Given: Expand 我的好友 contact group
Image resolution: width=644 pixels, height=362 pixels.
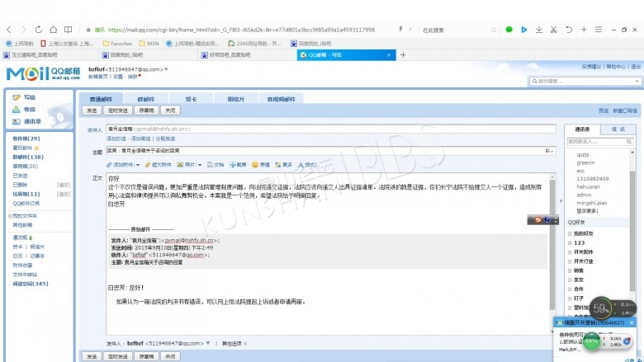Looking at the screenshot, I should point(570,235).
